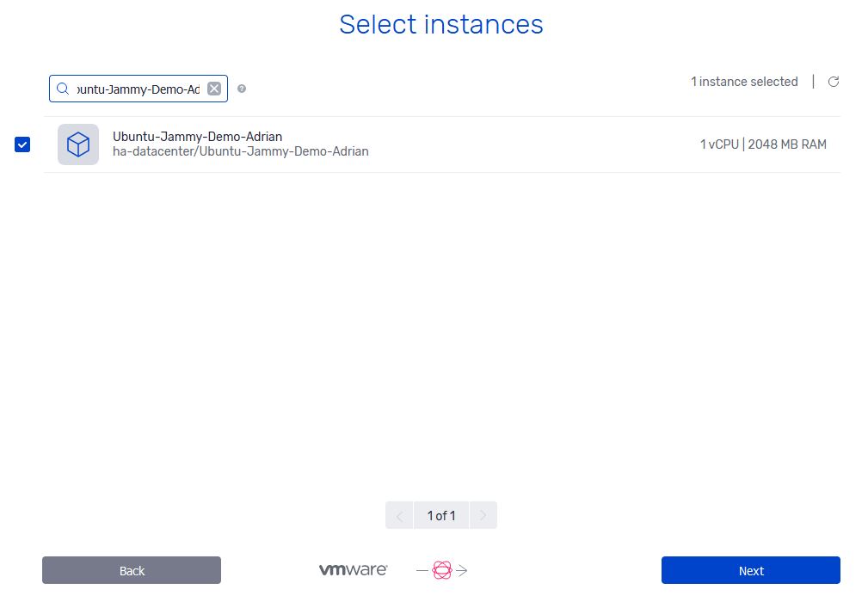Viewport: 868px width, 614px height.
Task: Go to the next page of instances
Action: (483, 516)
